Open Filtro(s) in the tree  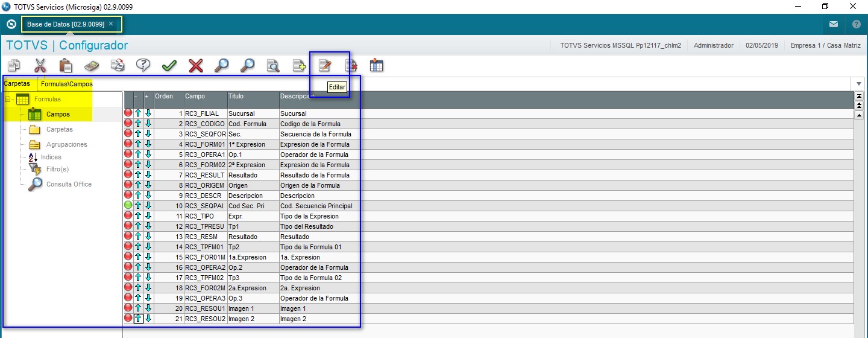pyautogui.click(x=57, y=169)
